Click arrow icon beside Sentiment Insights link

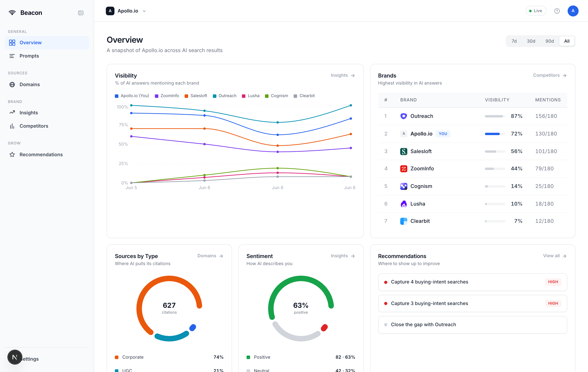353,256
